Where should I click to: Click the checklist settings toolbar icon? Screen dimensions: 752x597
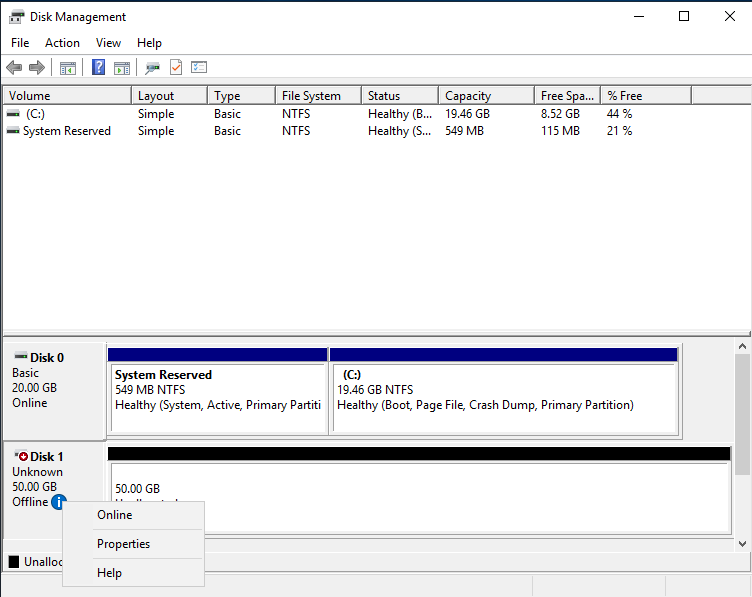click(x=199, y=67)
